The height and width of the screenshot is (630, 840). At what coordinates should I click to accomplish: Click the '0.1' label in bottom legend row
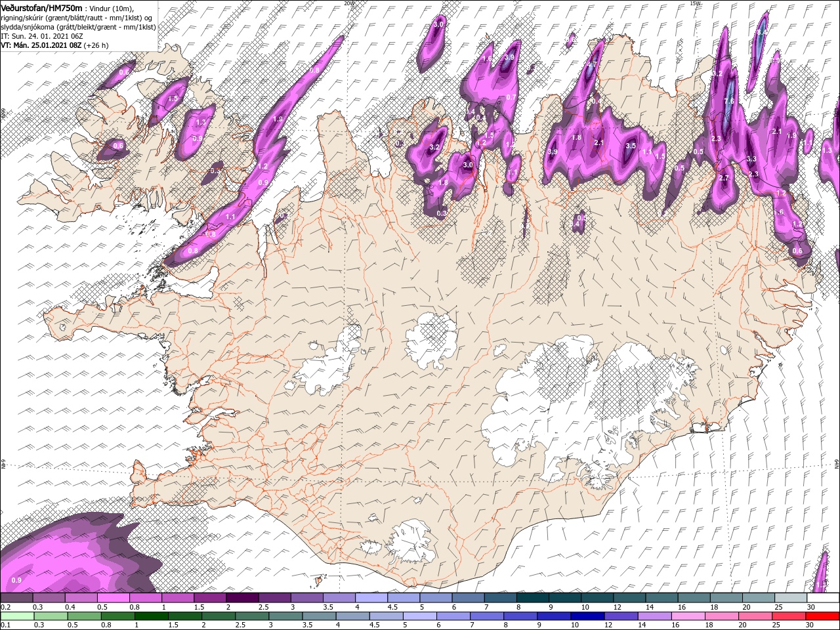(6, 625)
